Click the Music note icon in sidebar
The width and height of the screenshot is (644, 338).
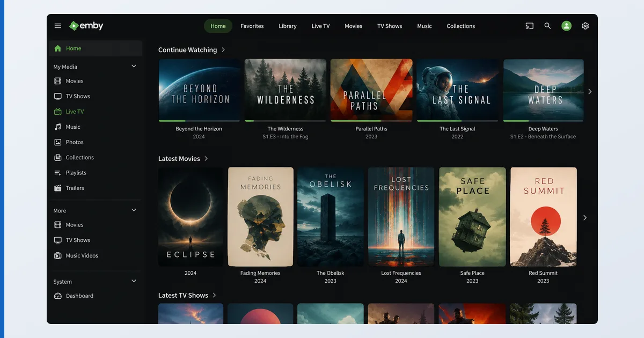[58, 127]
